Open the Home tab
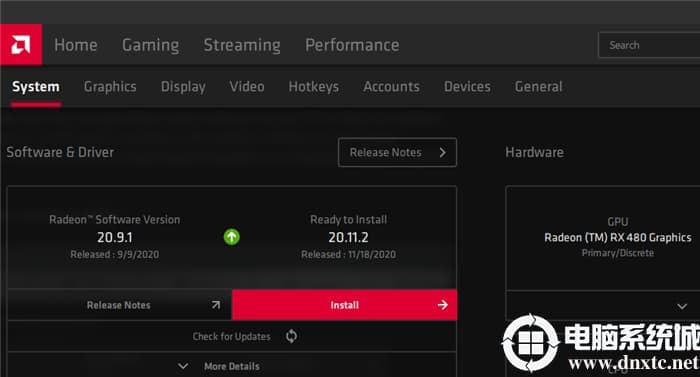Image resolution: width=700 pixels, height=377 pixels. tap(76, 45)
